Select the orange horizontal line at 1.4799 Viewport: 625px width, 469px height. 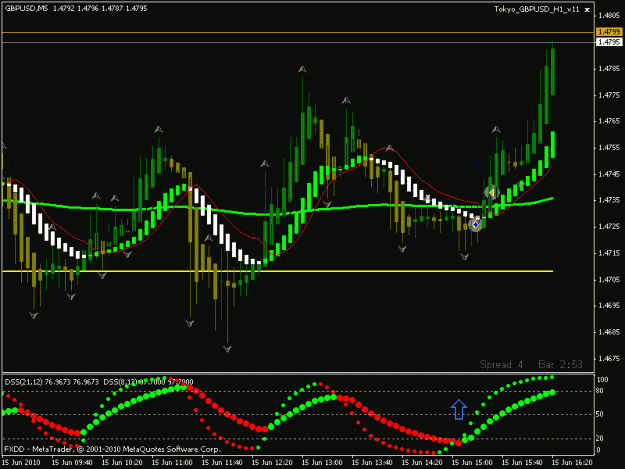tap(298, 32)
